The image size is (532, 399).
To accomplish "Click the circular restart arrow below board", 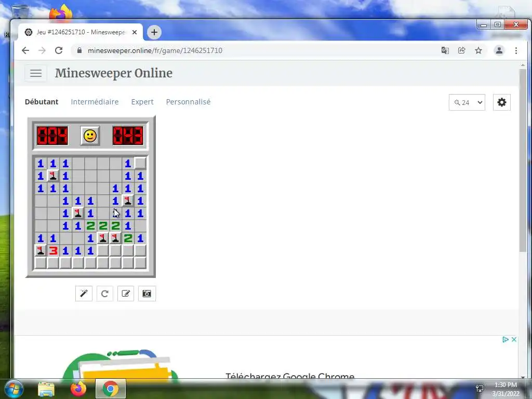I will pos(104,294).
